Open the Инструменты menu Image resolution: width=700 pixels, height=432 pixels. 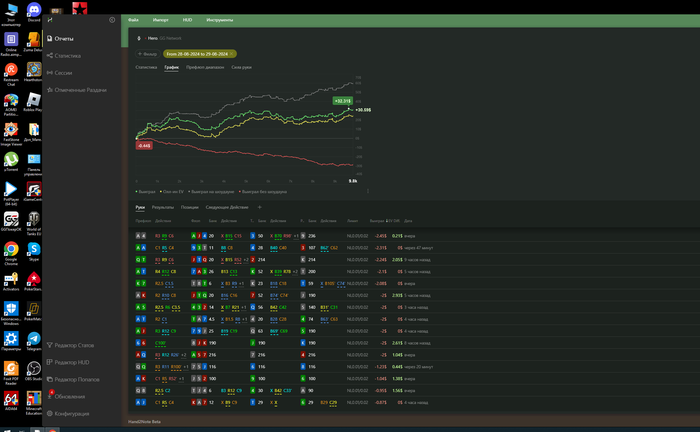220,20
